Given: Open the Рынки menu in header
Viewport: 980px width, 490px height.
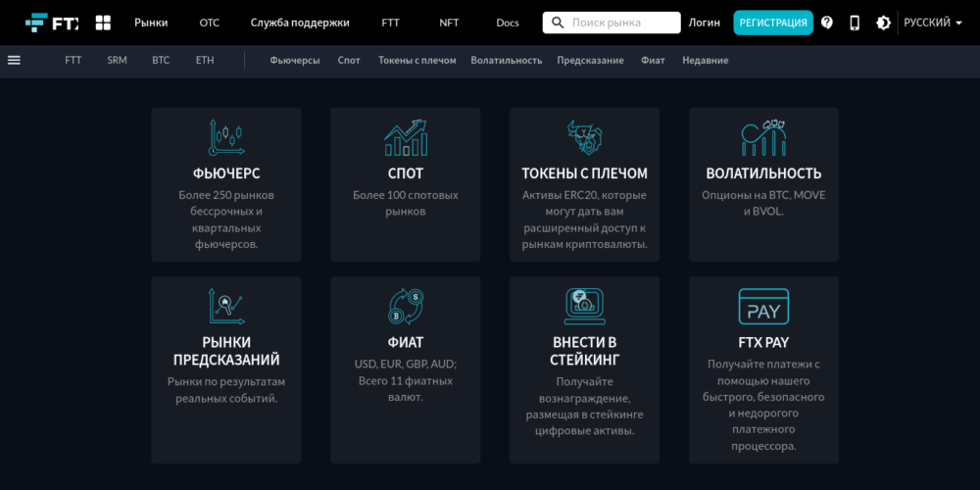Looking at the screenshot, I should click(151, 23).
